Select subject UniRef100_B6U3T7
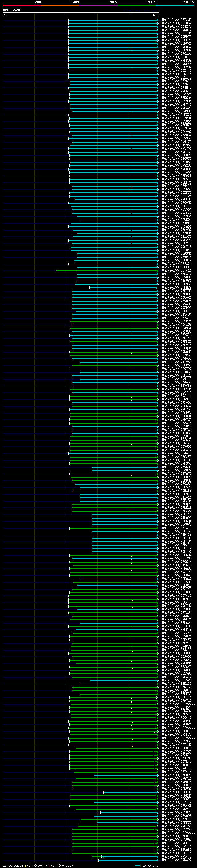Screen dimensions: 197x868 coord(176,274)
